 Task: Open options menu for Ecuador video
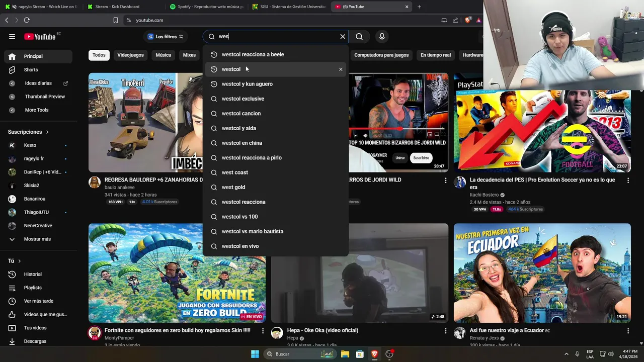tap(628, 331)
